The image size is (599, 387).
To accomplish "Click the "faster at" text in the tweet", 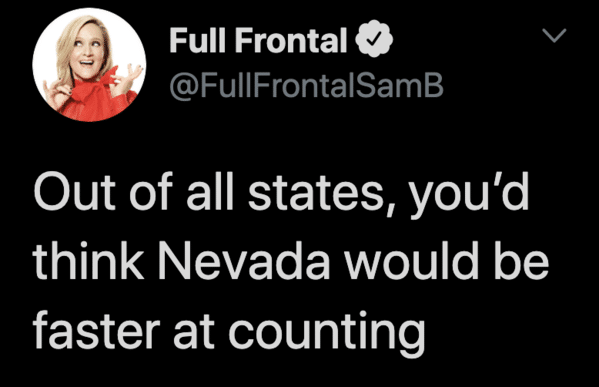I will (123, 330).
